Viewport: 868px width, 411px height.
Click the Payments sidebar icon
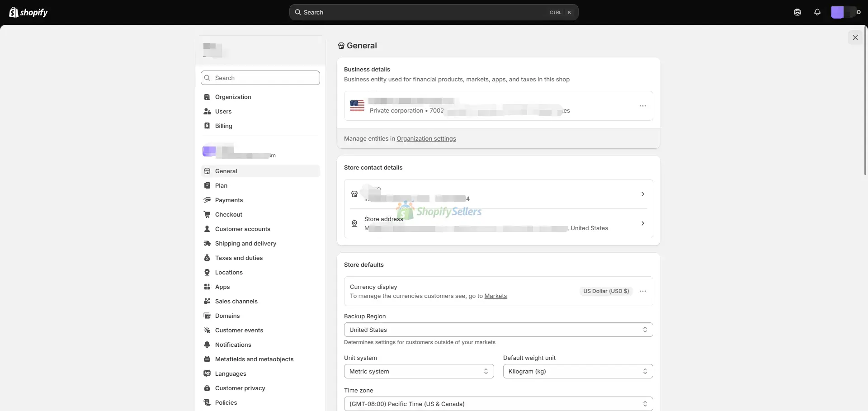point(207,200)
